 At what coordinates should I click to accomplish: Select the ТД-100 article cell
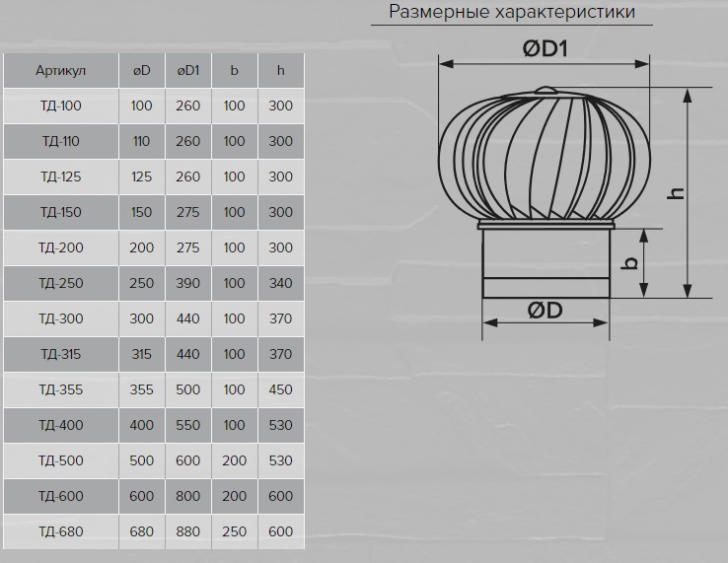pyautogui.click(x=61, y=106)
